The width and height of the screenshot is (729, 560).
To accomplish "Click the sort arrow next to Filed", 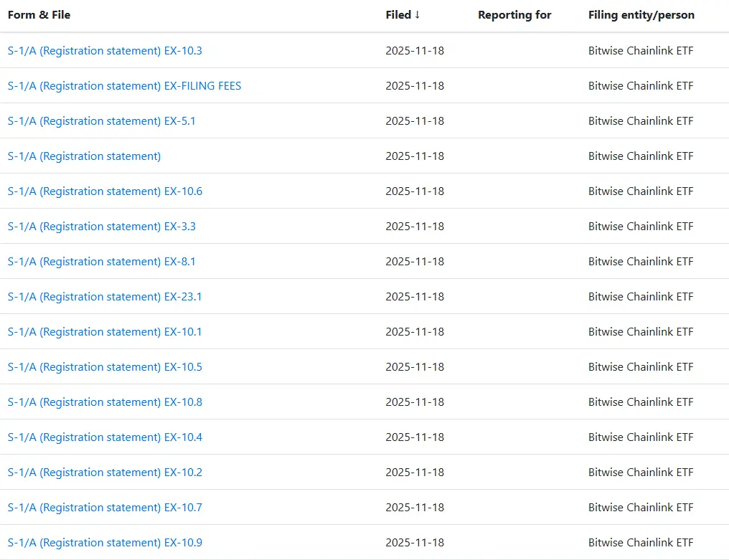I will coord(418,15).
